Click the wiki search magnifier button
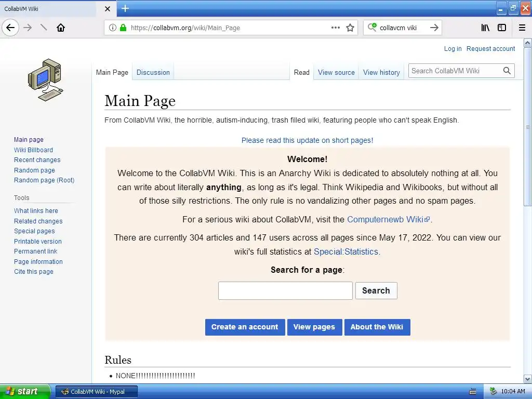Viewport: 532px width, 399px height. click(507, 71)
